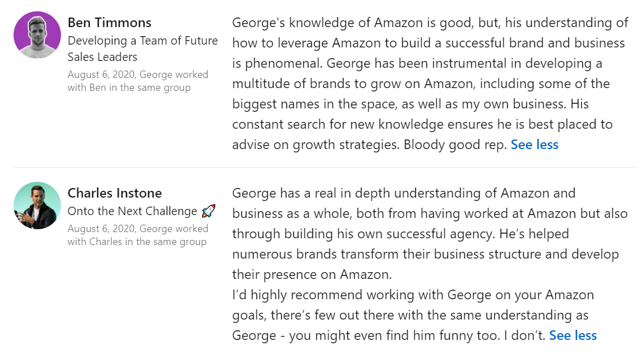This screenshot has height=354, width=644.
Task: Click Ben Timmons' profile photo
Action: (37, 35)
